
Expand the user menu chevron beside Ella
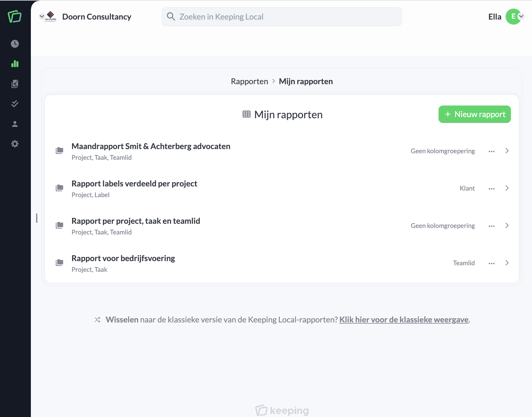coord(521,16)
